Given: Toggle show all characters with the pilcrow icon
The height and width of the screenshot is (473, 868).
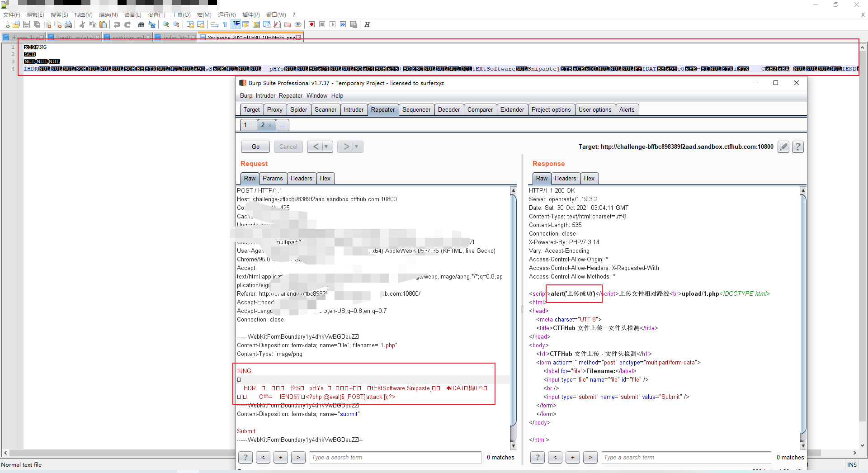Looking at the screenshot, I should point(225,24).
